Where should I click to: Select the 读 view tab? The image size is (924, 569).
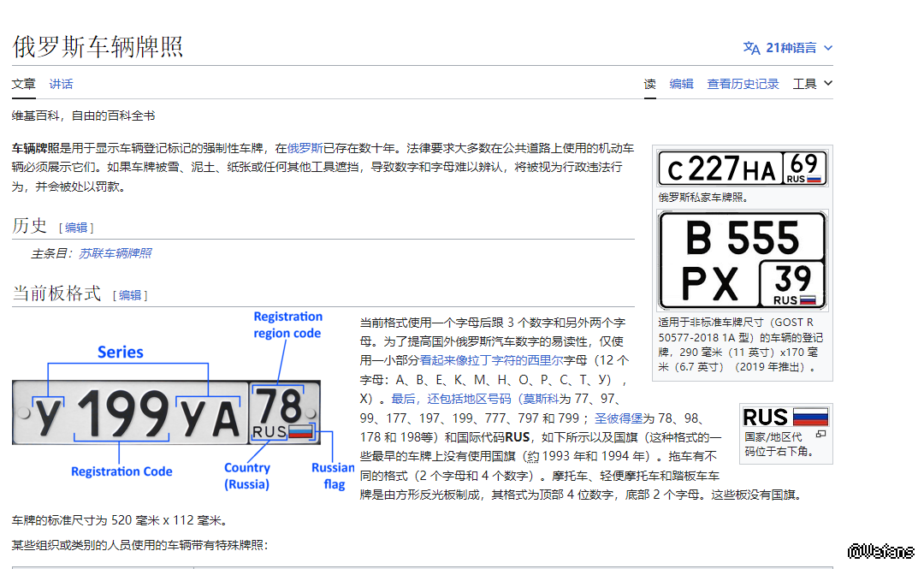pos(650,84)
